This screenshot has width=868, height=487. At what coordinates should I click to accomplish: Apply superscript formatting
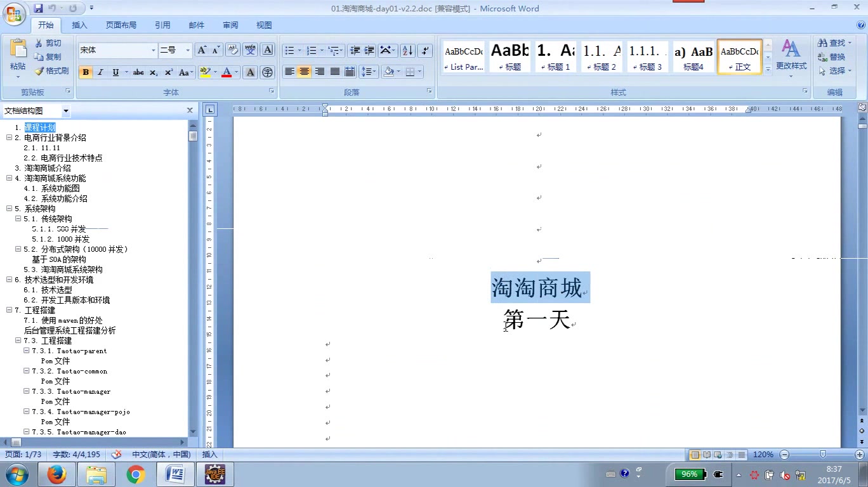click(168, 72)
